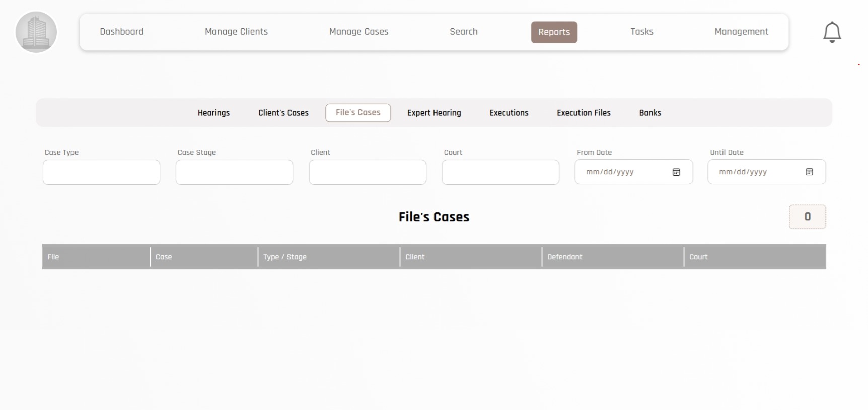The width and height of the screenshot is (868, 410).
Task: Switch to the Banks tab
Action: coord(650,113)
